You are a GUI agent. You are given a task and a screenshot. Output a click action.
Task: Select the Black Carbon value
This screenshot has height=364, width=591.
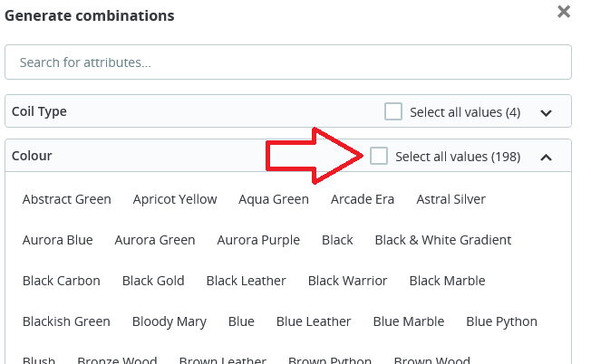(62, 281)
